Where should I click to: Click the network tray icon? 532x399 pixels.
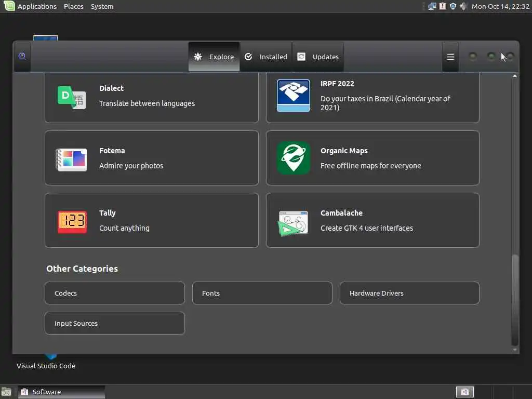click(x=432, y=6)
